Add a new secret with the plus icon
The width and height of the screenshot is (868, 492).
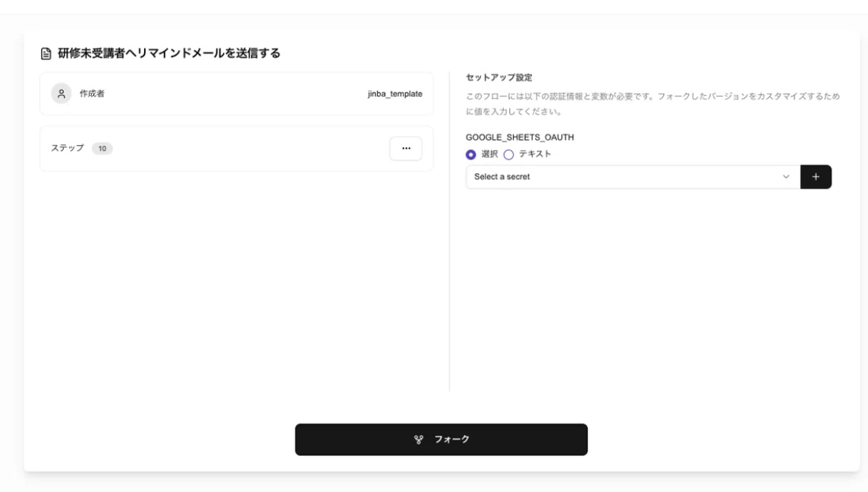click(x=816, y=177)
